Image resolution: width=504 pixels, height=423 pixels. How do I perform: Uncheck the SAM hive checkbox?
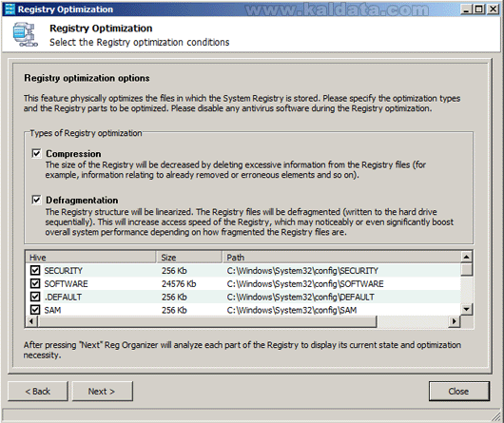(35, 310)
